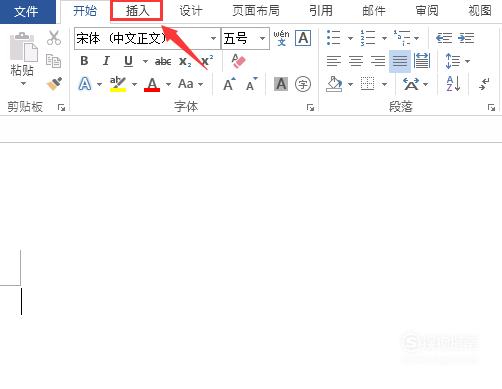The height and width of the screenshot is (389, 502).
Task: Toggle Justify alignment
Action: point(400,61)
